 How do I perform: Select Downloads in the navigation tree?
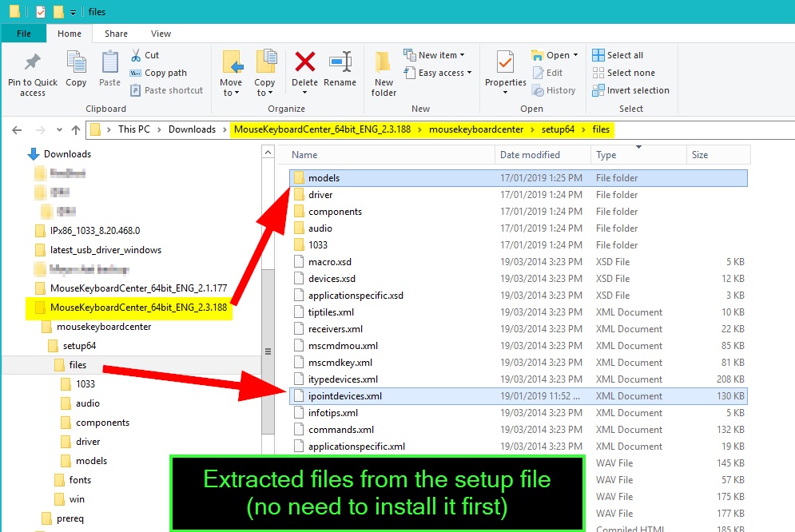coord(67,154)
